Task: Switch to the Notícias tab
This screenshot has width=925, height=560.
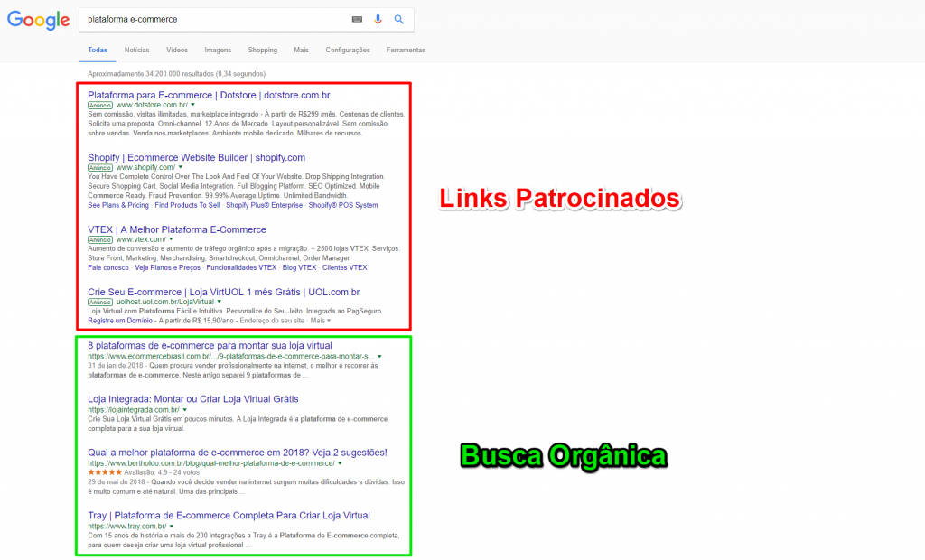Action: pyautogui.click(x=137, y=51)
